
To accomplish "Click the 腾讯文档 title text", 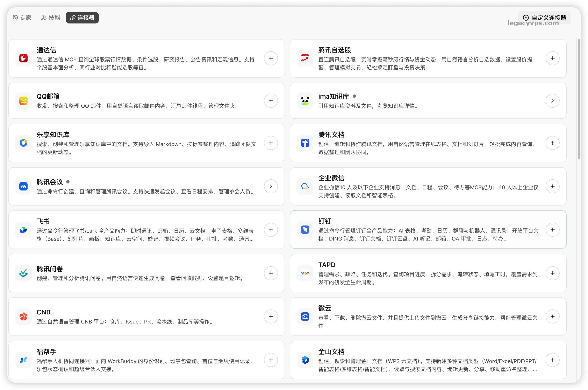I will pyautogui.click(x=331, y=134).
